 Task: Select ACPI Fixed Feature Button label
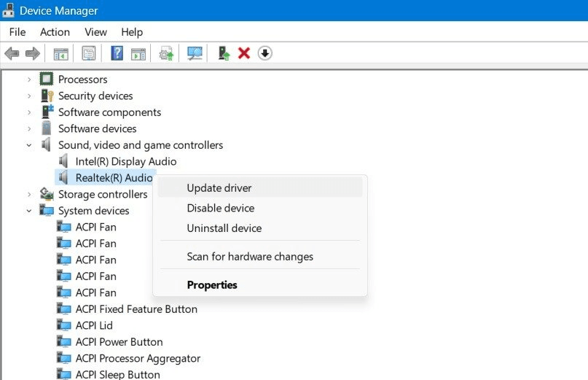(136, 309)
